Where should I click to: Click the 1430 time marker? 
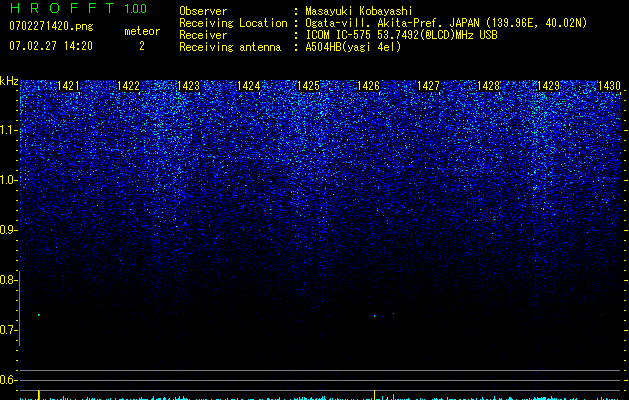609,85
